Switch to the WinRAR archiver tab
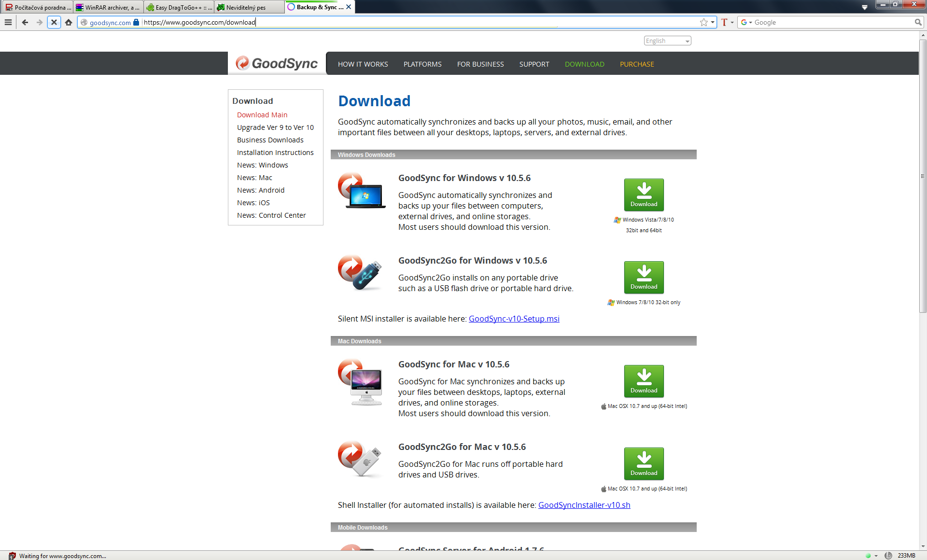The image size is (927, 560). pyautogui.click(x=108, y=7)
